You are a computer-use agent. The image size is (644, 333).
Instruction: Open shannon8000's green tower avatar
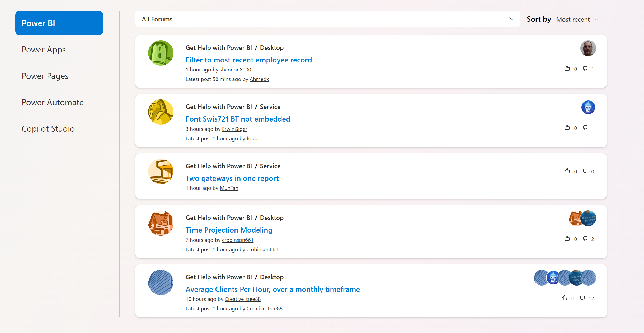(161, 53)
